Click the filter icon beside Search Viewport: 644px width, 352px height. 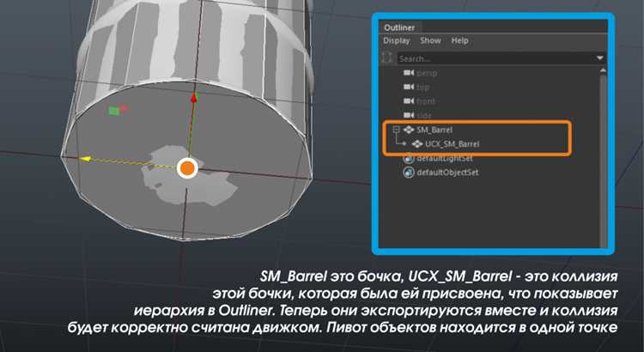[x=387, y=58]
